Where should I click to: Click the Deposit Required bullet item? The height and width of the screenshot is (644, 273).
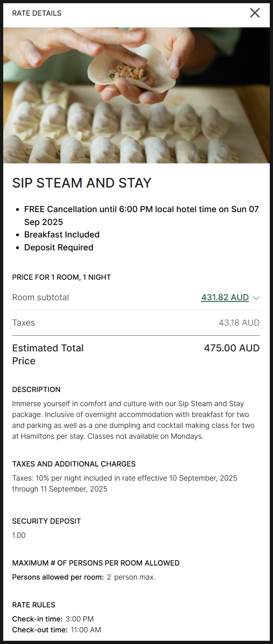coord(58,248)
